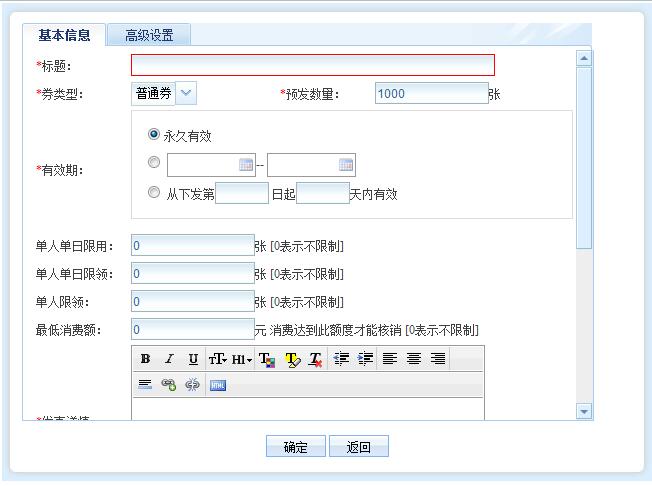
Task: Open the H1 heading dropdown
Action: (x=242, y=359)
